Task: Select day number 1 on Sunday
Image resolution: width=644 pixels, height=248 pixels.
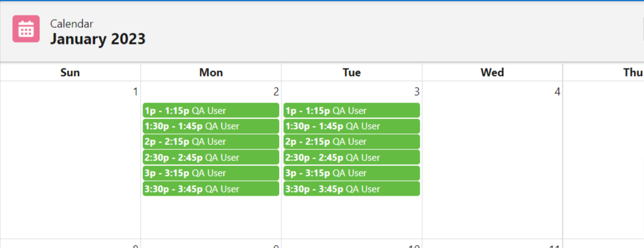Action: point(135,93)
